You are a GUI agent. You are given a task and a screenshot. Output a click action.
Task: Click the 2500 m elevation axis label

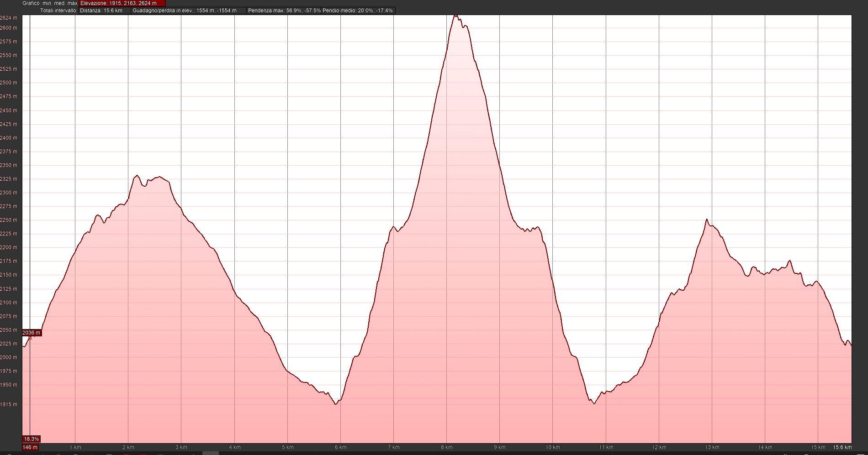coord(9,83)
